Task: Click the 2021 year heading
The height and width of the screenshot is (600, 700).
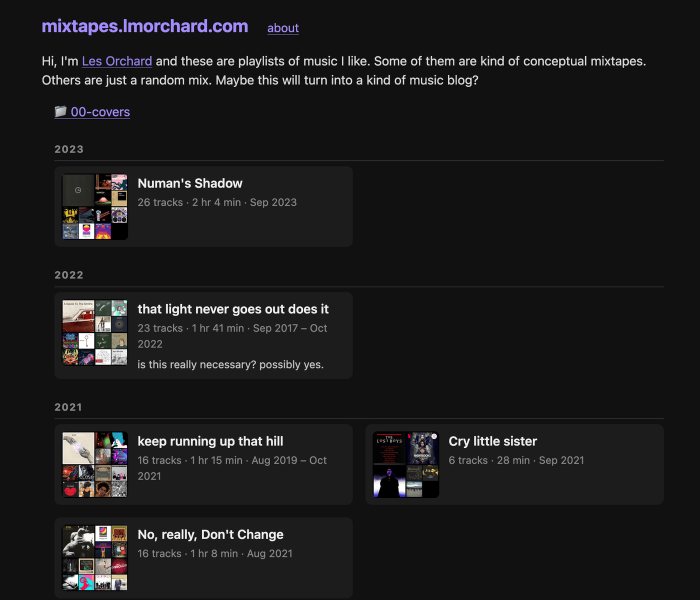Action: pos(68,407)
